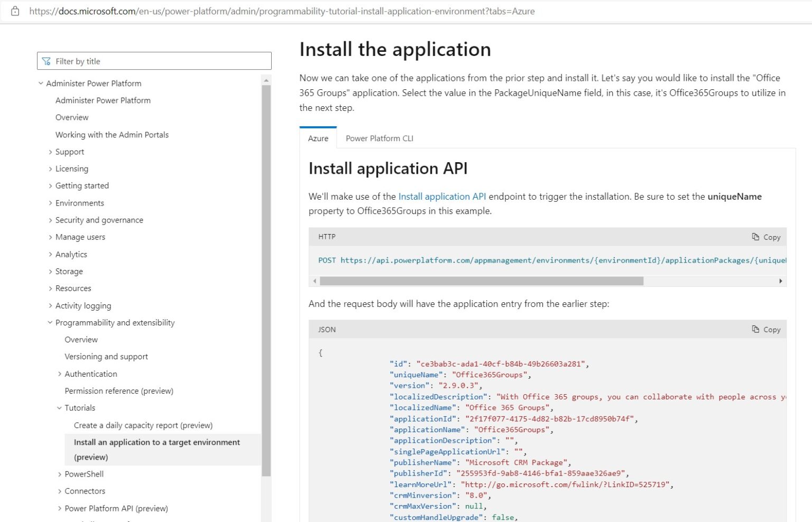812x522 pixels.
Task: Click the sidebar vertical scrollbar
Action: click(x=266, y=264)
